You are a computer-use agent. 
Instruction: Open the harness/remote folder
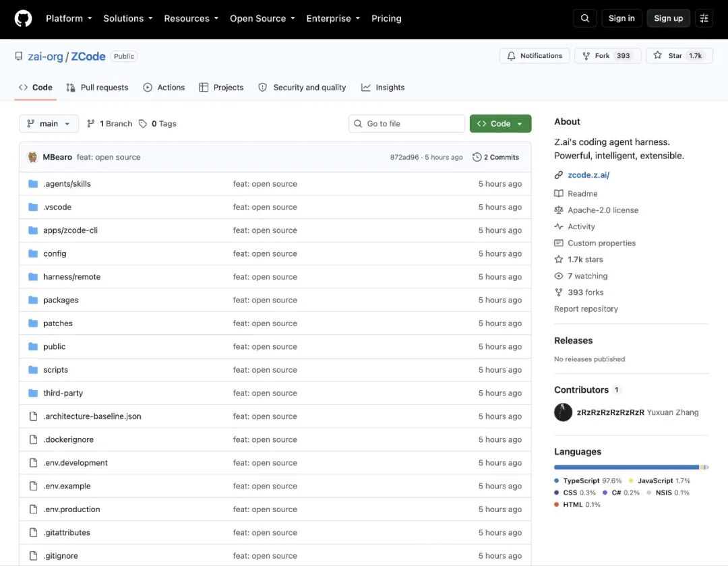point(72,277)
